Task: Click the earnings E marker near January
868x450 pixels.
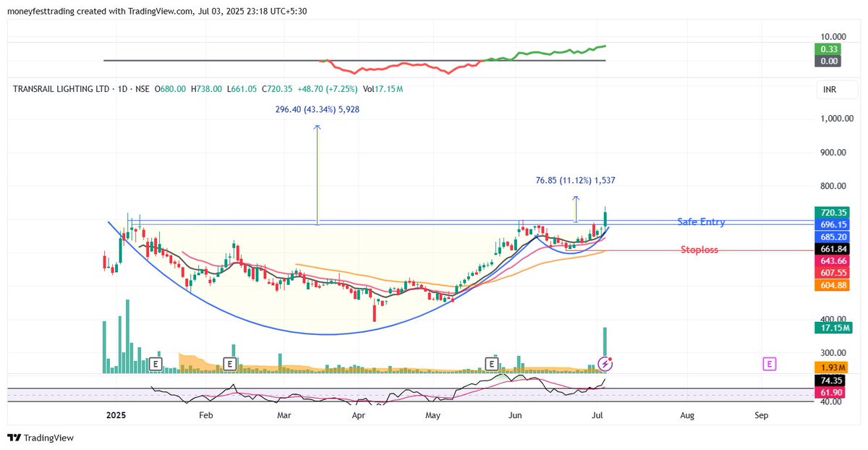Action: [x=155, y=363]
